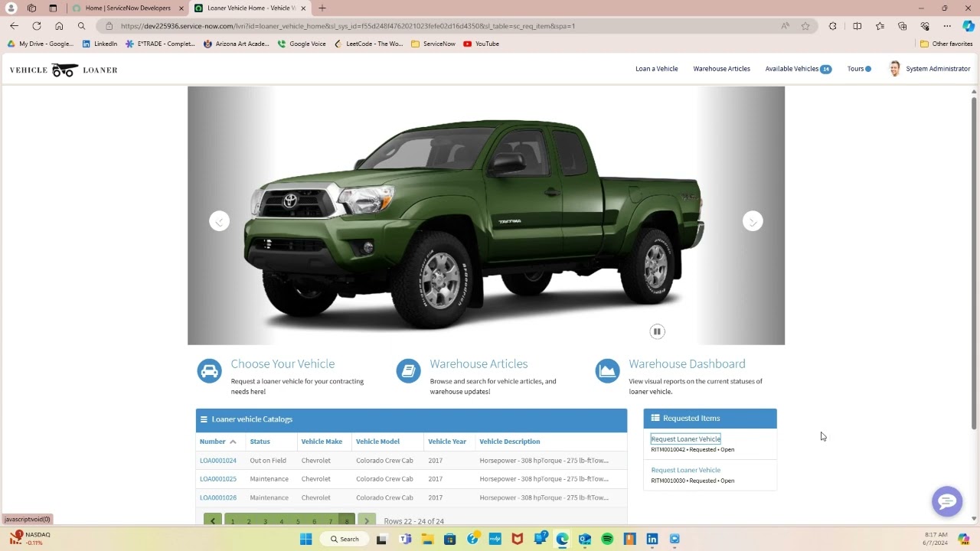Open record LOA0001024

coord(218,461)
